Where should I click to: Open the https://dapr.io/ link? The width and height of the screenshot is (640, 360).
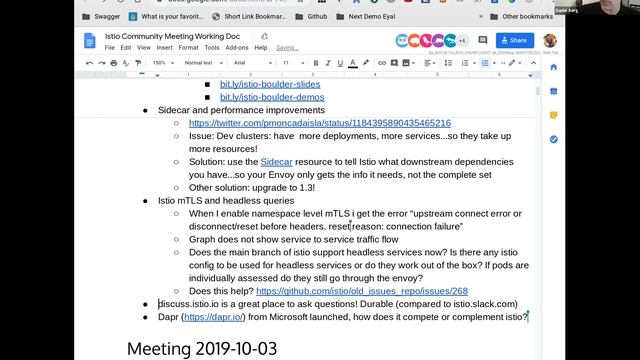[x=213, y=317]
